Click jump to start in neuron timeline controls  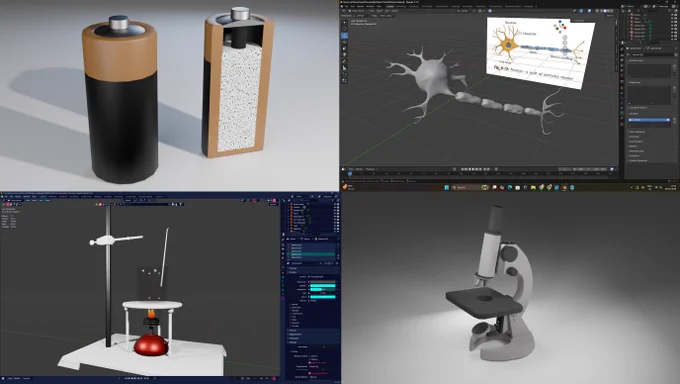(462, 169)
